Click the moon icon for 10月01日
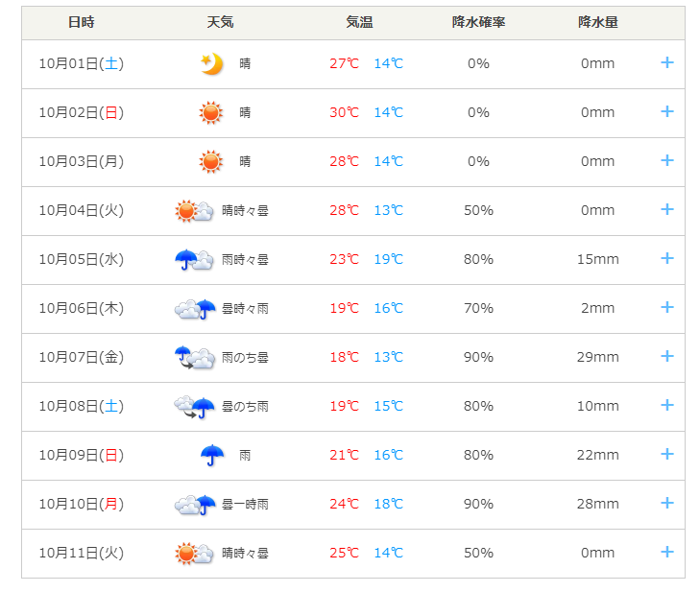 [x=211, y=63]
